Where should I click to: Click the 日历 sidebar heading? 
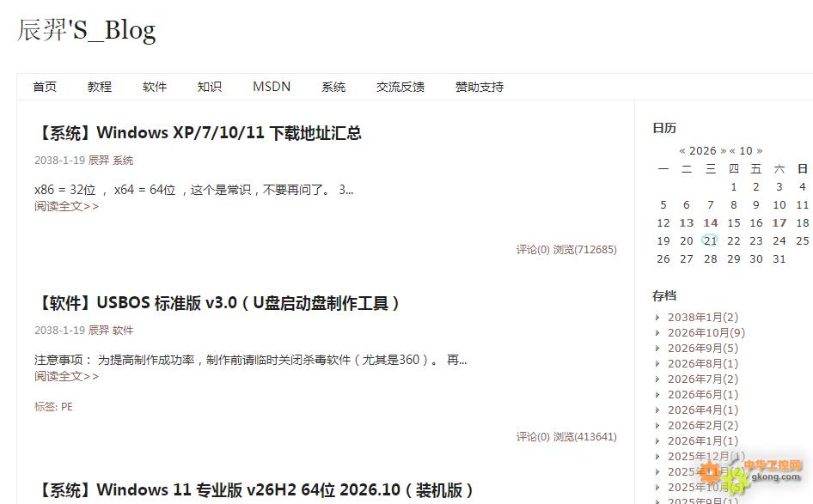(x=664, y=128)
